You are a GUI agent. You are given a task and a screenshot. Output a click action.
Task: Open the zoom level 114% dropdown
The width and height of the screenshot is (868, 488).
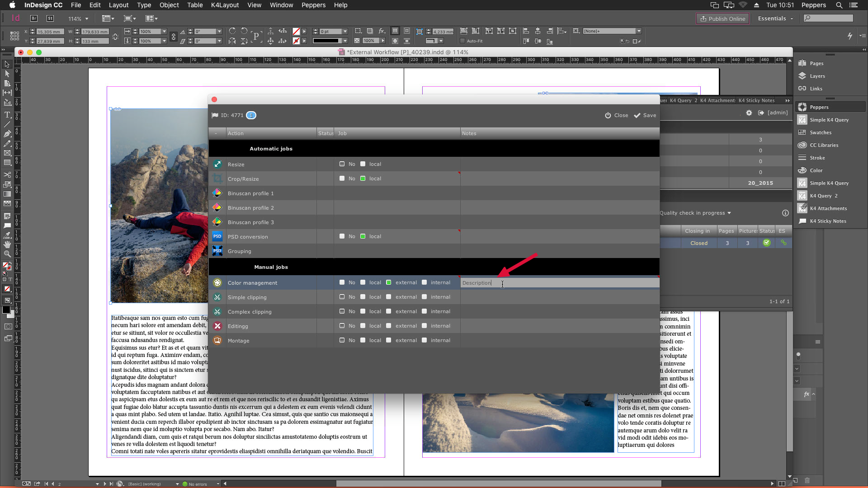[x=87, y=19]
